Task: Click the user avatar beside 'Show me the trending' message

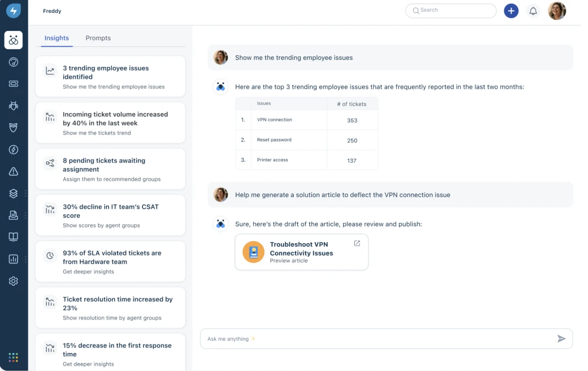Action: tap(220, 57)
